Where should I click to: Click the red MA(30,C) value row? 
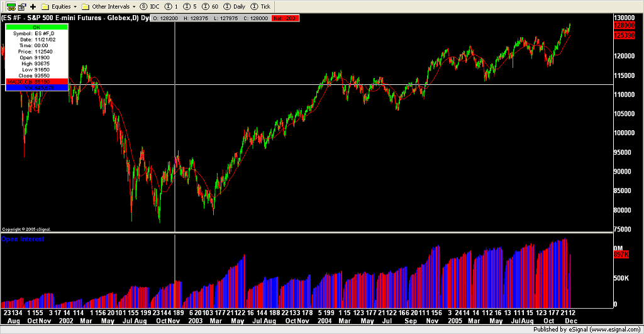pyautogui.click(x=36, y=82)
